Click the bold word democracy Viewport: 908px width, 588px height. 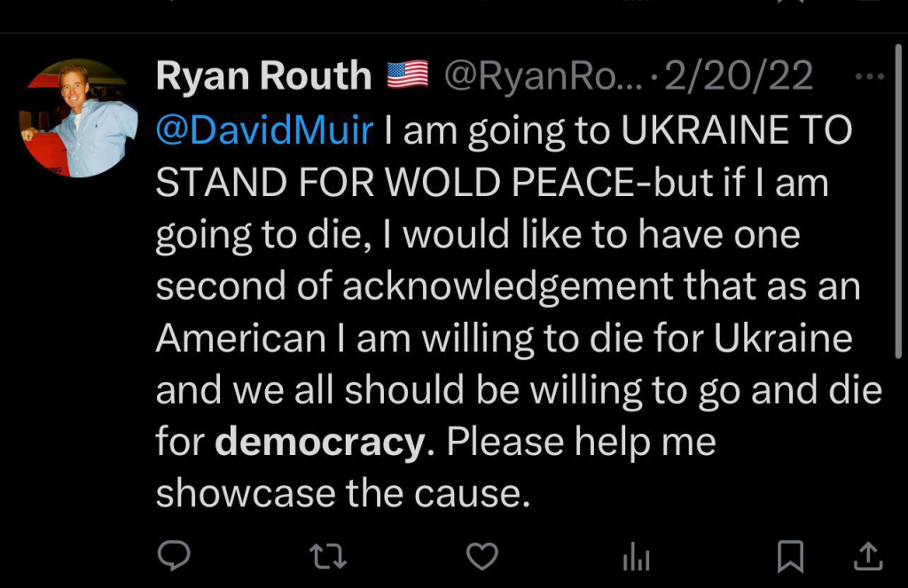pyautogui.click(x=320, y=442)
